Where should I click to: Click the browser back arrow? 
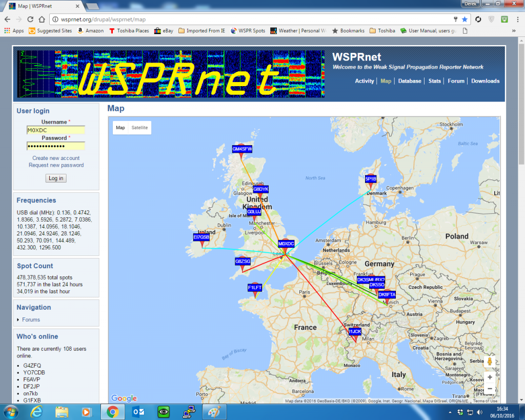click(x=7, y=19)
